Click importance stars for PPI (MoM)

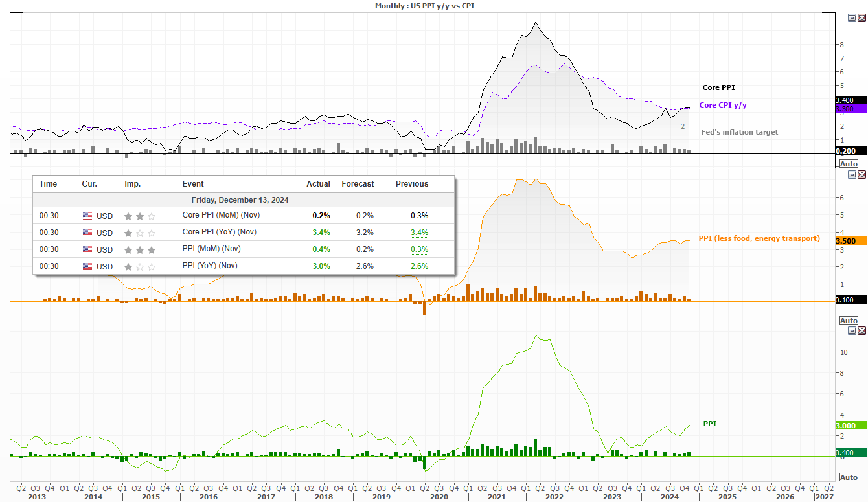140,249
